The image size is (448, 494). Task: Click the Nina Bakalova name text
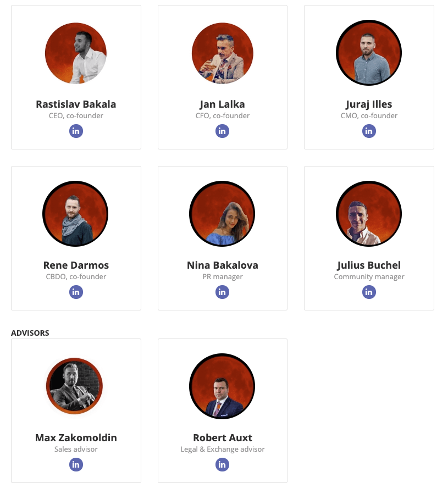point(222,265)
